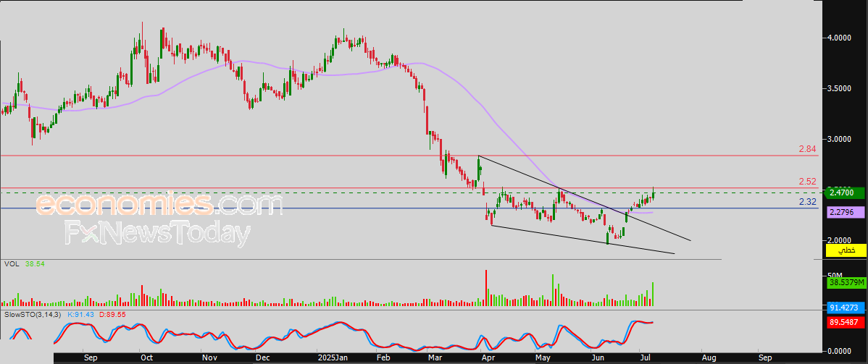This screenshot has width=868, height=364.
Task: Select the red 89.5487 stochastic tag
Action: (x=846, y=321)
